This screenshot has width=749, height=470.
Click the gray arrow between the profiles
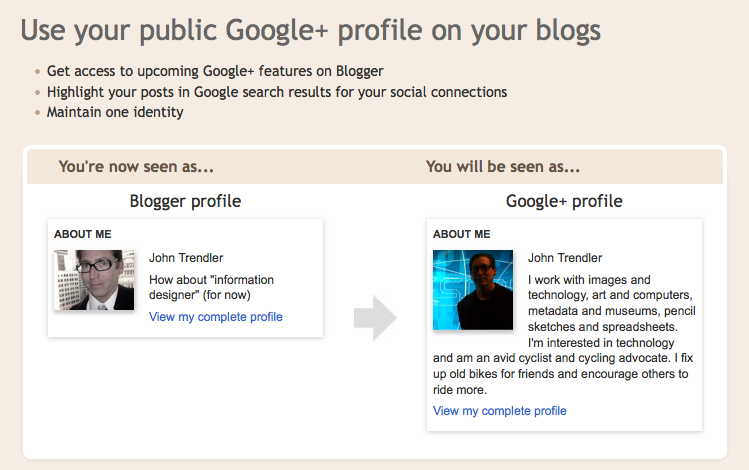pyautogui.click(x=375, y=318)
